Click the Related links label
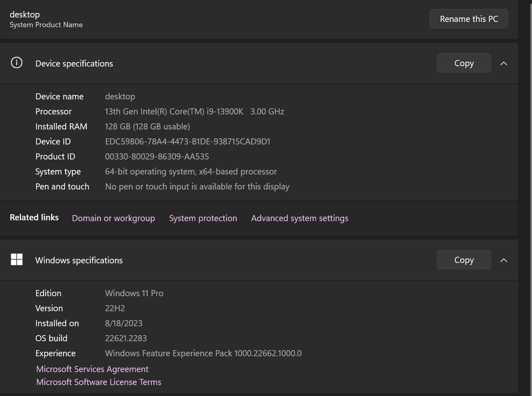This screenshot has width=532, height=396. coord(34,217)
